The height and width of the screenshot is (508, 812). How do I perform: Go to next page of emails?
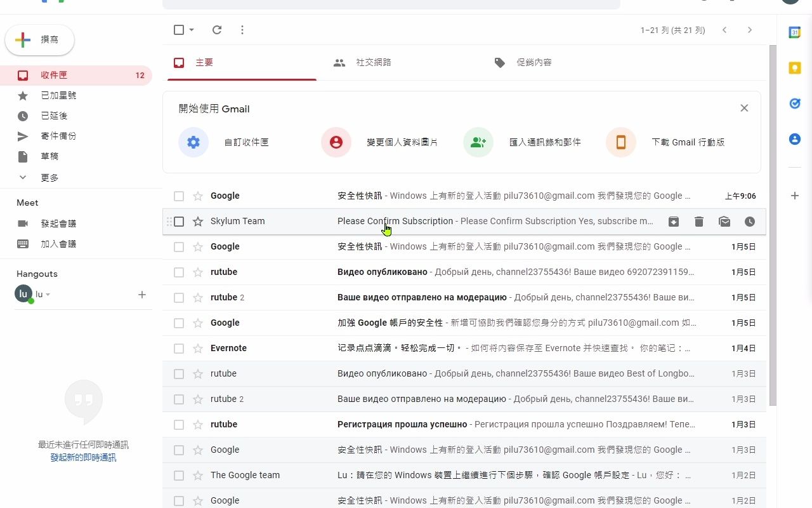(750, 30)
